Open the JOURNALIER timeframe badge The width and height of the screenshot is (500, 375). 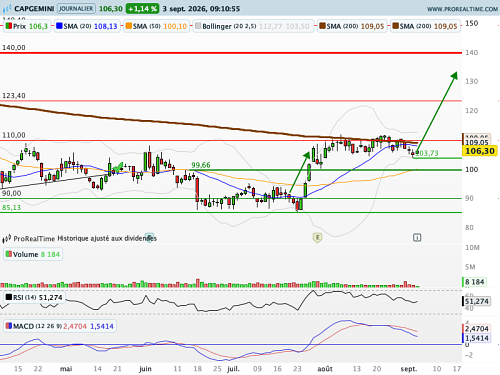[76, 8]
